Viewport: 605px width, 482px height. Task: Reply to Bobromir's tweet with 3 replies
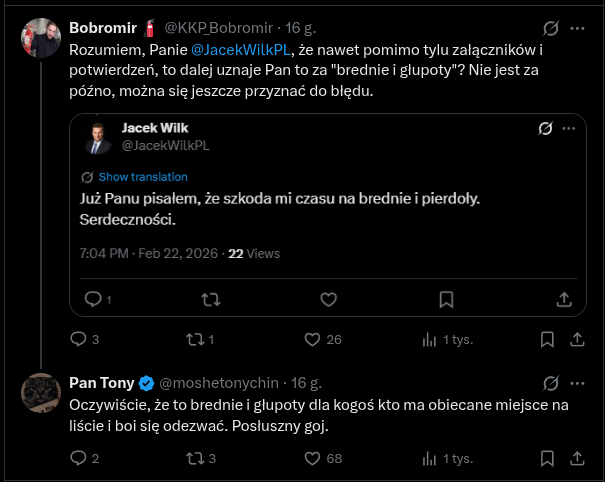(x=80, y=339)
